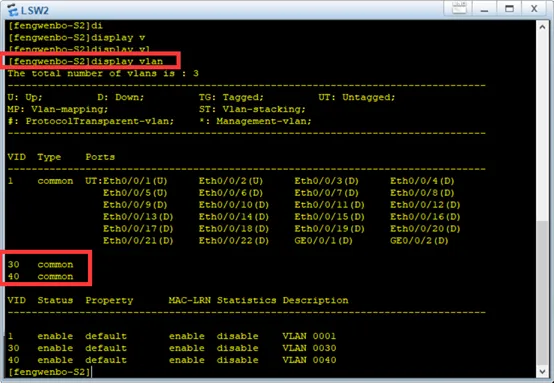Click port Eth0/0/18(D)
This screenshot has width=554, height=383.
234,229
